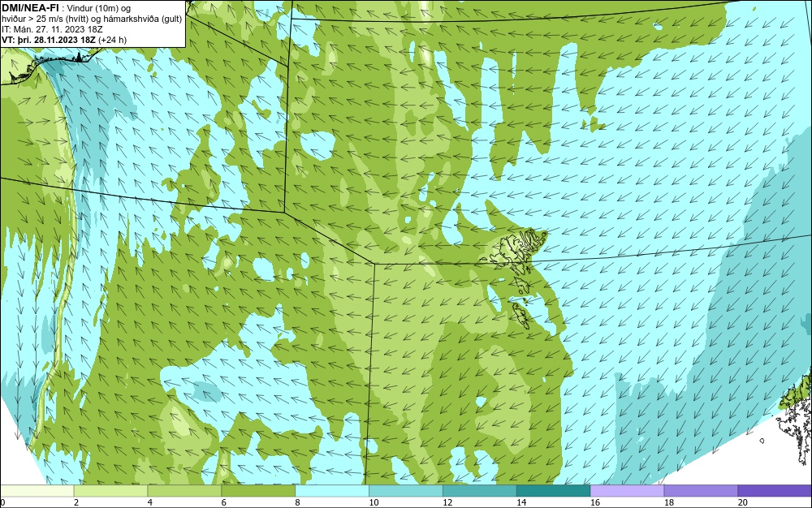Click the 2–4 m/s legend color swatch
812x508 pixels.
point(110,490)
